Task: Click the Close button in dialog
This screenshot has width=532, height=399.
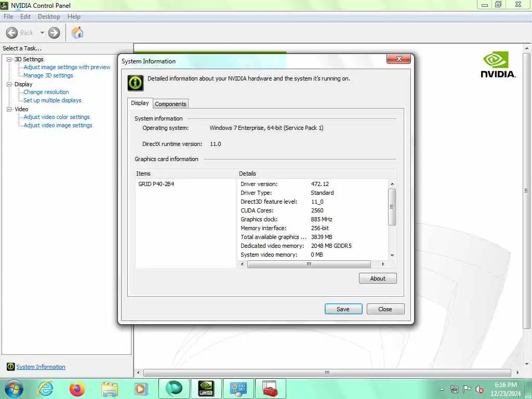Action: (x=385, y=309)
